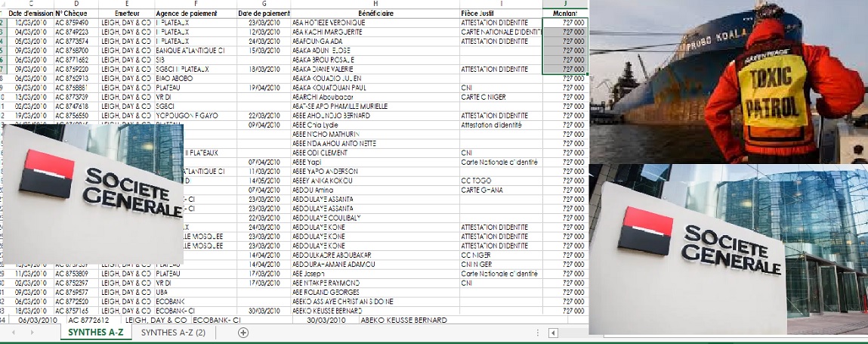Select payment date cell 15/03/2010

pos(264,51)
